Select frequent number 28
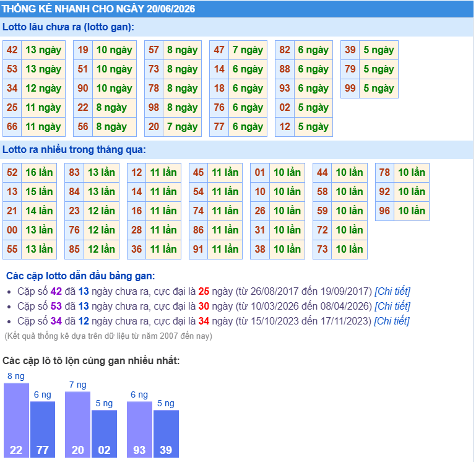Image resolution: width=476 pixels, height=462 pixels. tap(137, 230)
